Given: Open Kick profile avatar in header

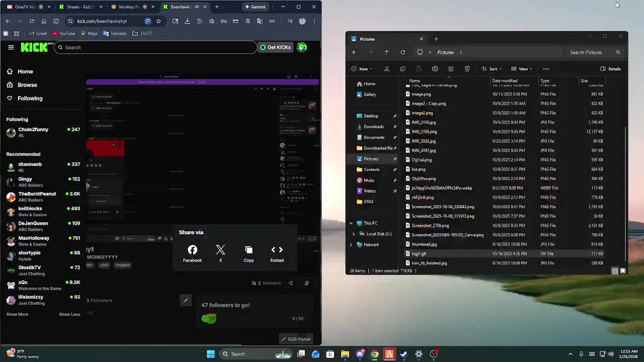Looking at the screenshot, I should [302, 47].
